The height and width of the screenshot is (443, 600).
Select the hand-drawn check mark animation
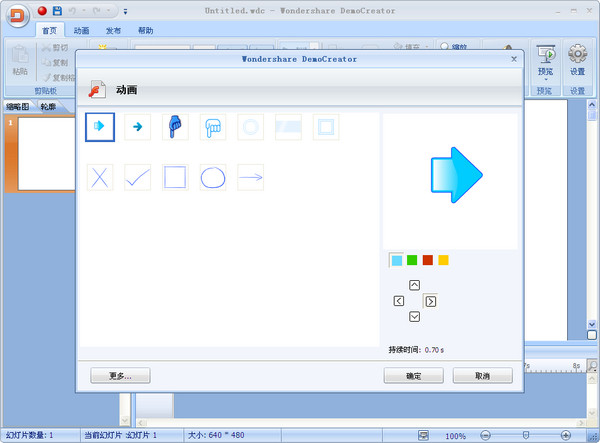(x=138, y=178)
